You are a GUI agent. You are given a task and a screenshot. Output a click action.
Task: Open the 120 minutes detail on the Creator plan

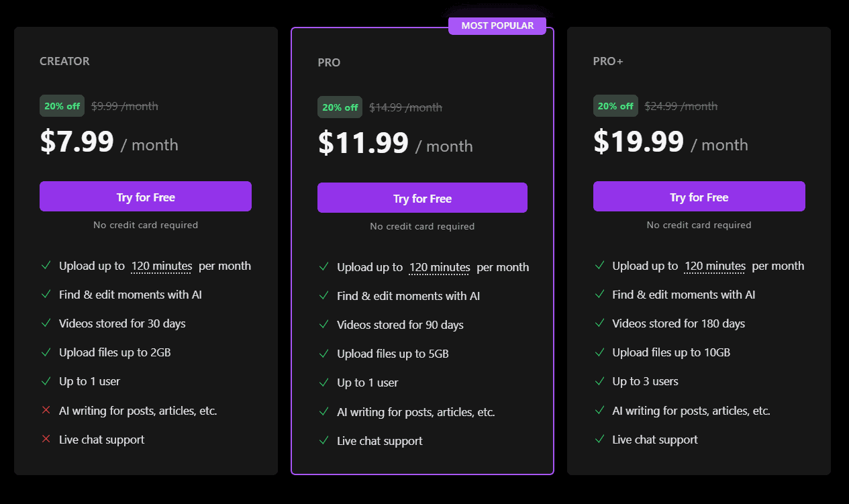pos(161,266)
